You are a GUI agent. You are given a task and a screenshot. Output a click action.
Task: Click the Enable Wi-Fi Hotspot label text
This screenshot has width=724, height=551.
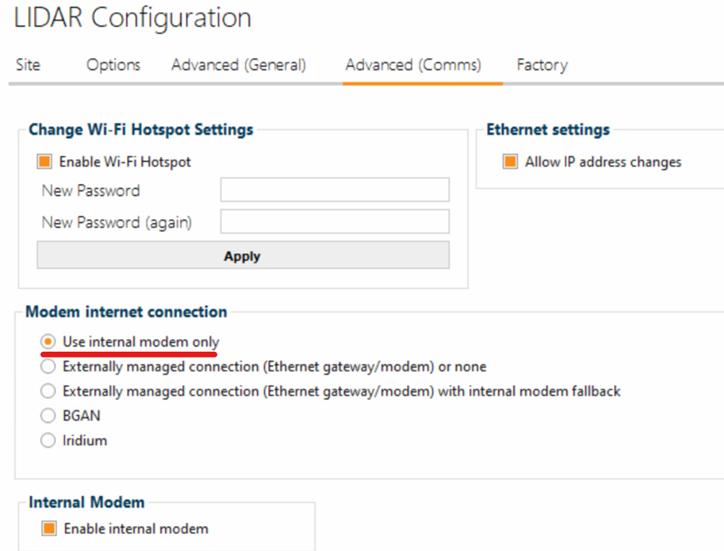pos(125,162)
